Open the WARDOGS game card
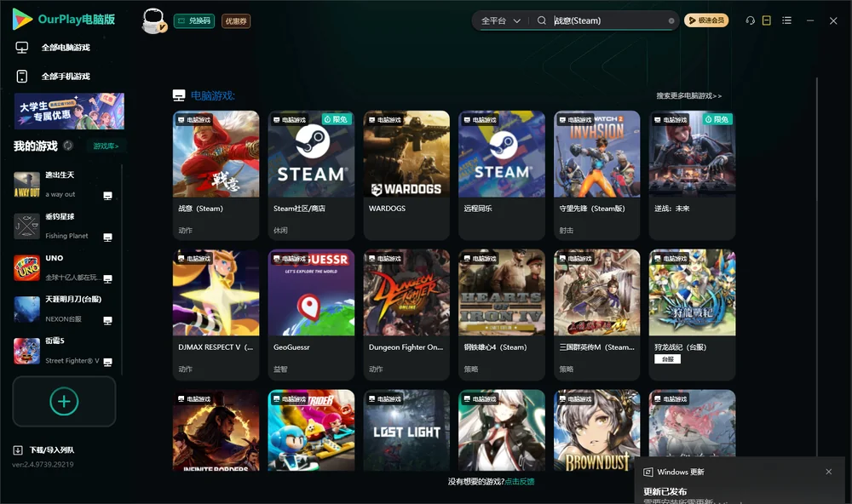This screenshot has width=852, height=504. click(x=406, y=175)
